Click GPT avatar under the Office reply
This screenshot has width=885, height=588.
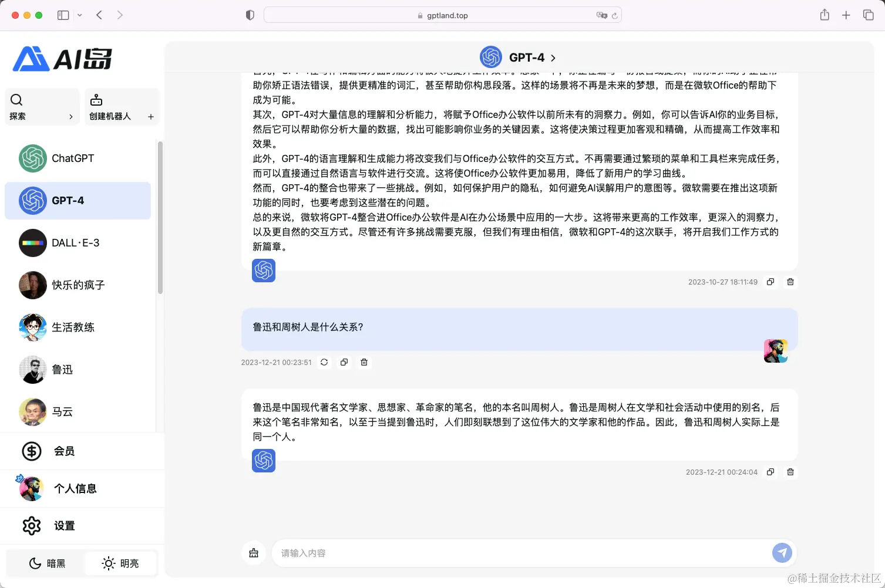[x=264, y=271]
